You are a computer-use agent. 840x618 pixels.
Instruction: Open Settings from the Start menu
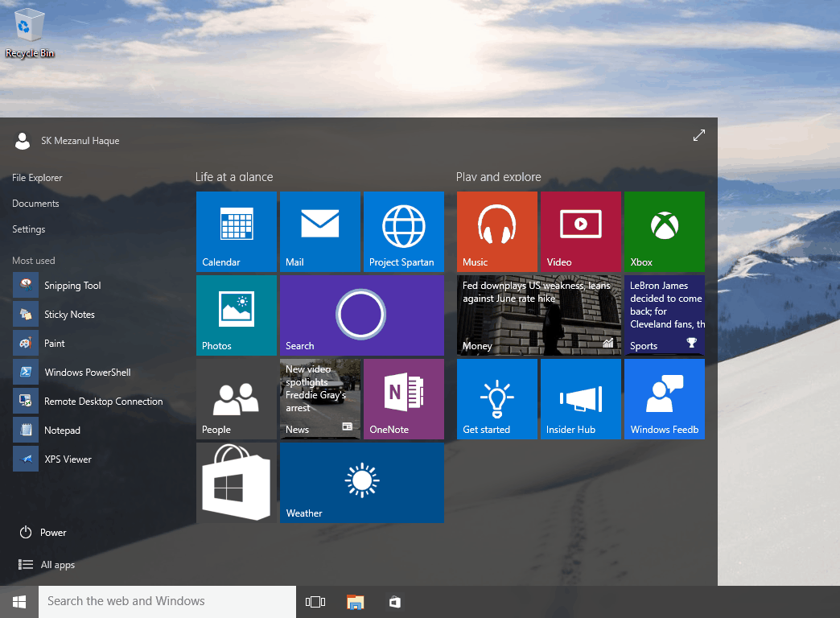coord(28,229)
